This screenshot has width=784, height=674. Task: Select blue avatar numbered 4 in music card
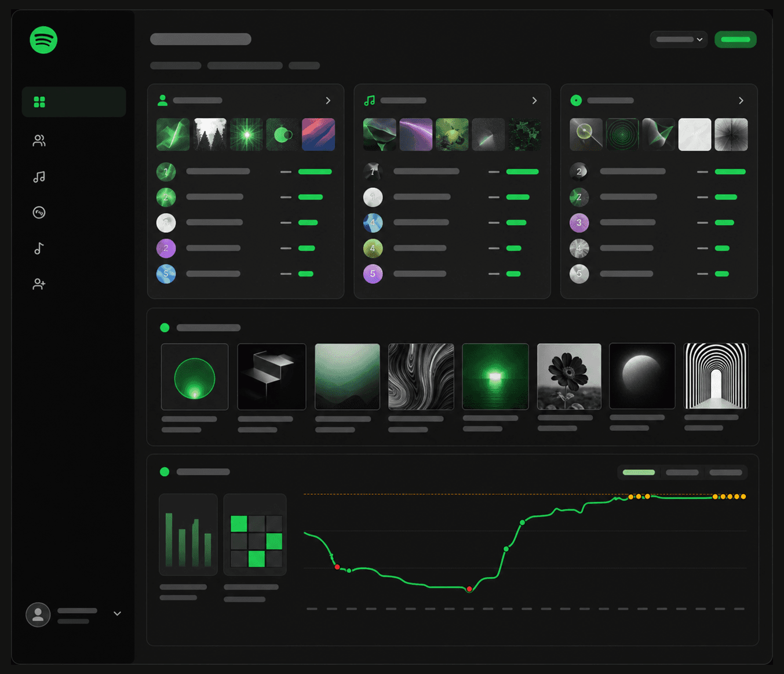coord(373,223)
